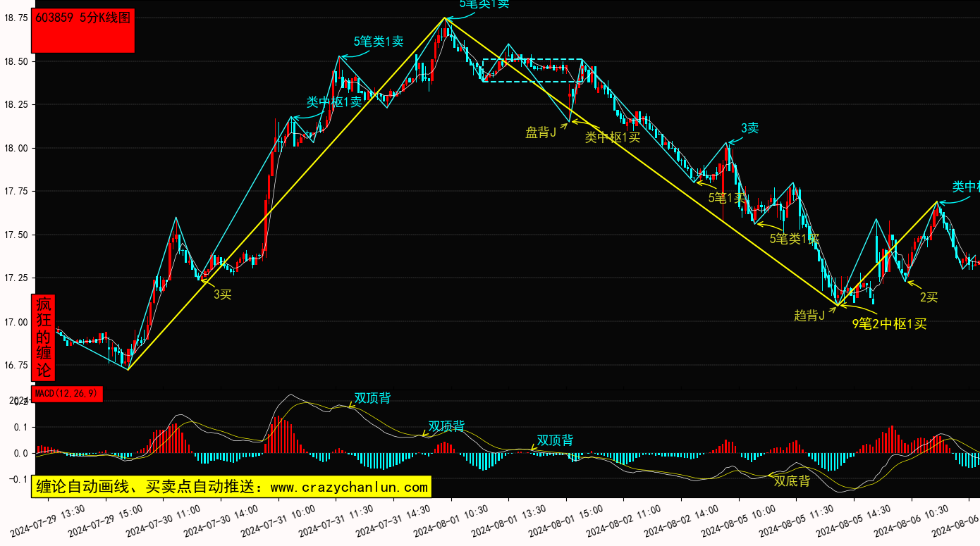Click the 5笔类1卖 label near the 18.50 peak
Image resolution: width=980 pixels, height=546 pixels.
point(379,42)
